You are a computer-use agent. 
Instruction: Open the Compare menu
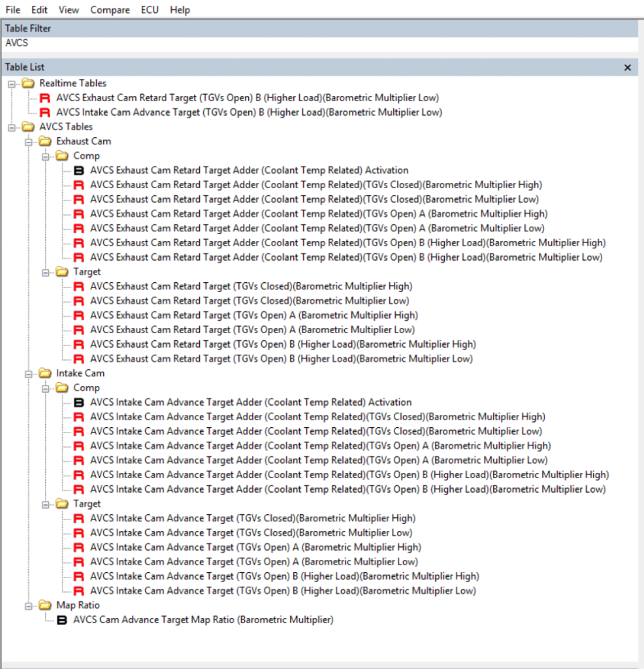tap(110, 10)
